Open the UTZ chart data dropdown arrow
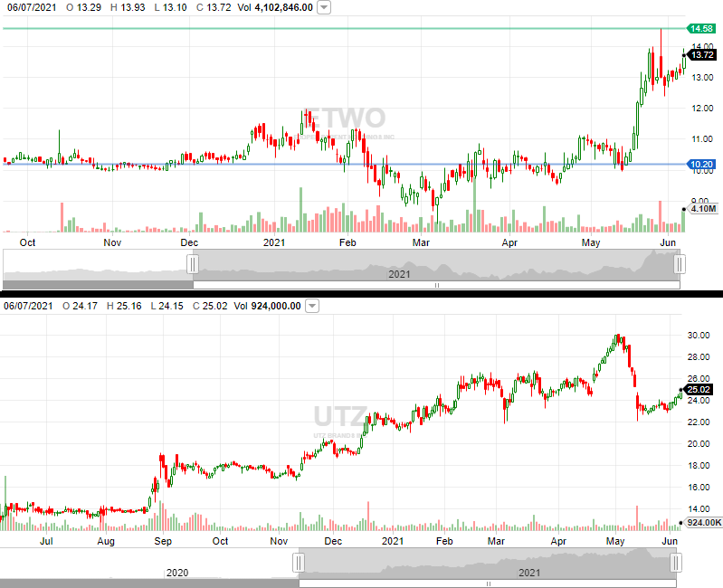 tap(312, 306)
